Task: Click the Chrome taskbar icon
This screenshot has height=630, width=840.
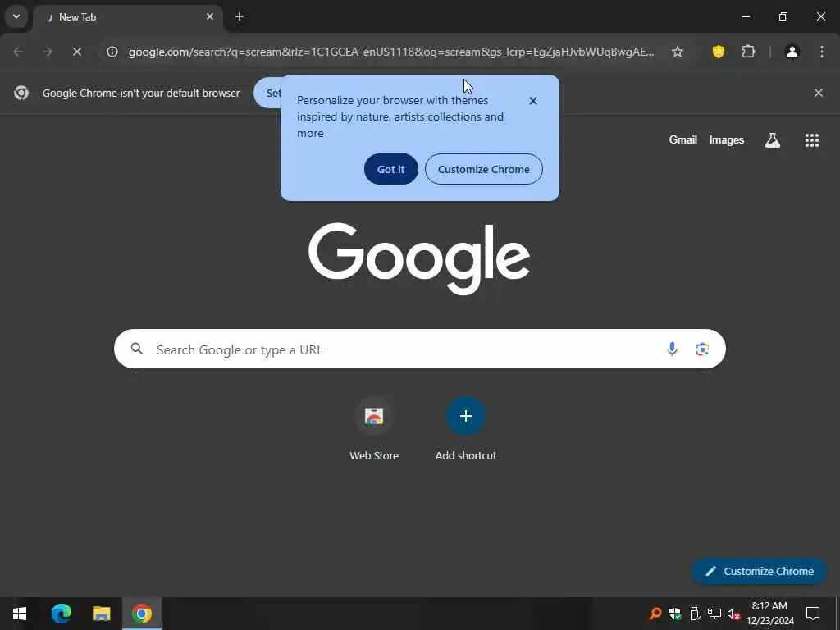Action: 142,614
